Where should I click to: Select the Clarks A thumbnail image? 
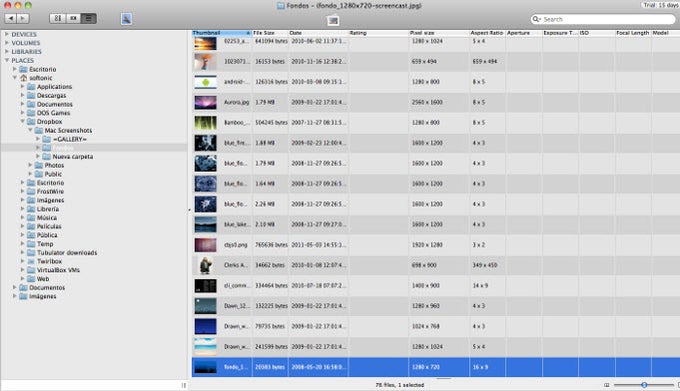[x=205, y=265]
